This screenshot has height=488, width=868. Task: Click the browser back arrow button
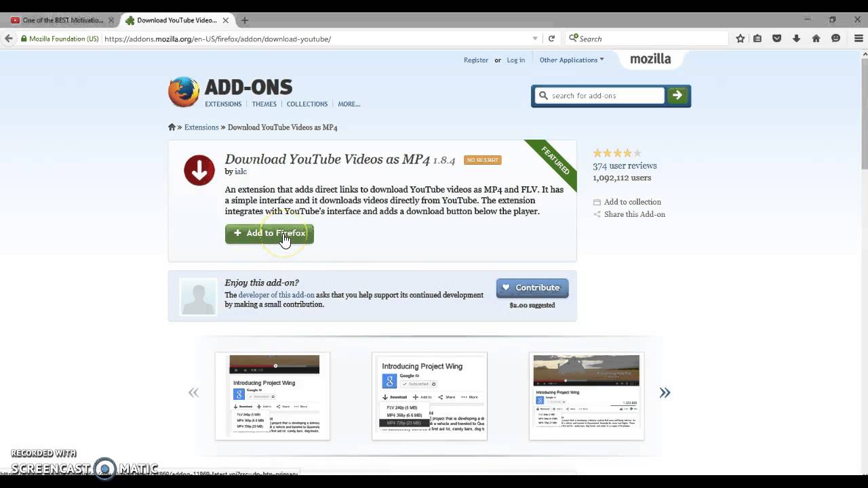(8, 39)
